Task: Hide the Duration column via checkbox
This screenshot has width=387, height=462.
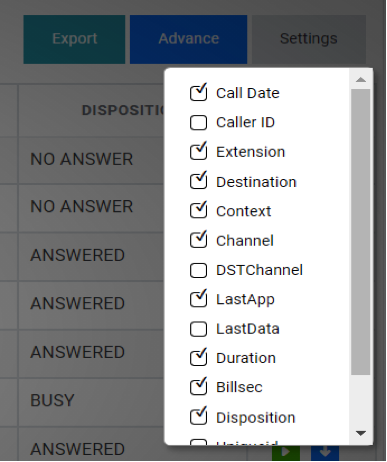Action: pos(198,358)
